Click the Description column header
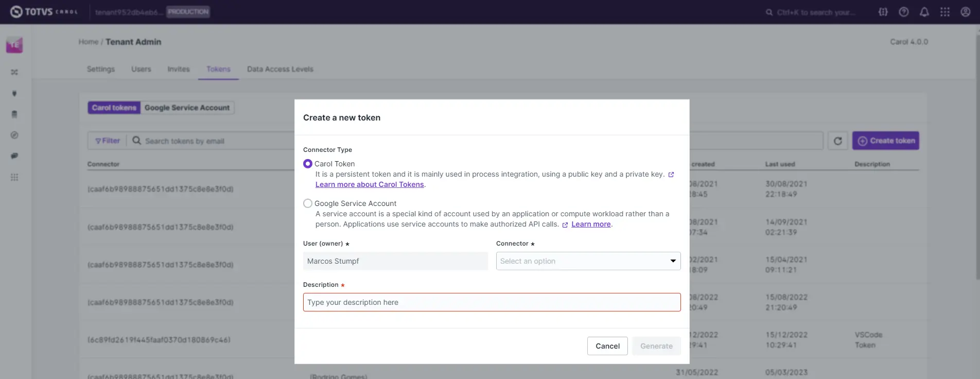 (872, 164)
